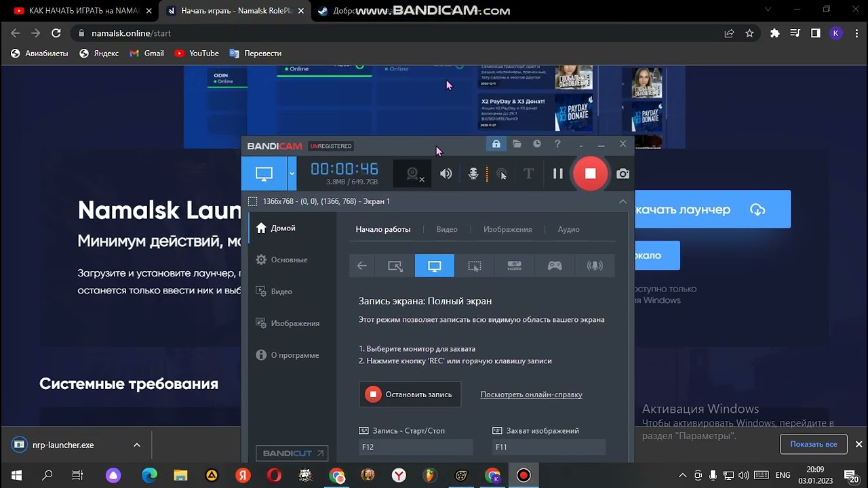This screenshot has width=868, height=488.
Task: Switch to the Видео tab in Home
Action: (447, 229)
